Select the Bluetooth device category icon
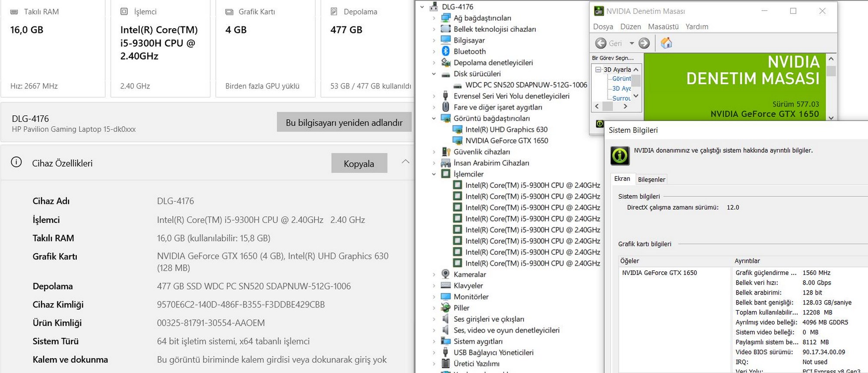The image size is (868, 373). (446, 51)
